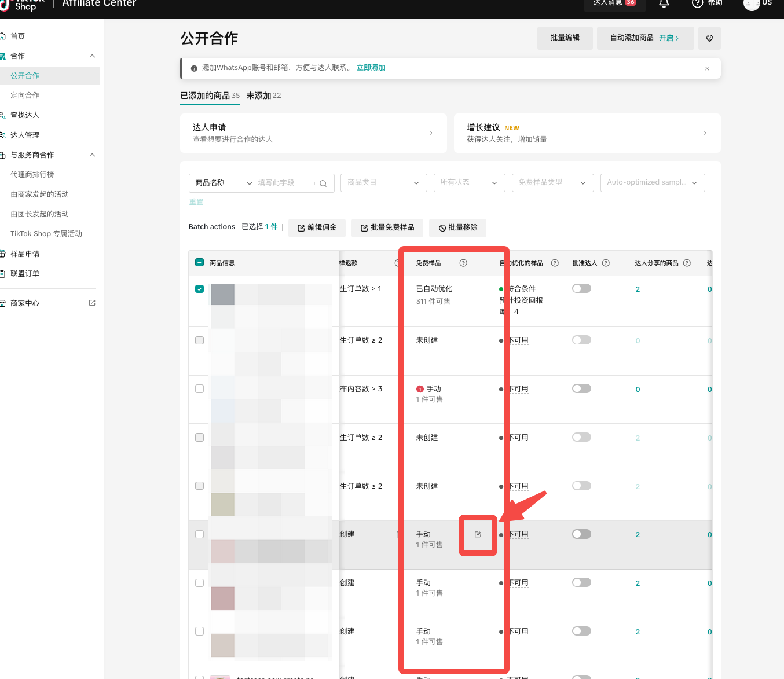Expand the 所有状态 filter dropdown
The width and height of the screenshot is (784, 679).
[x=469, y=183]
